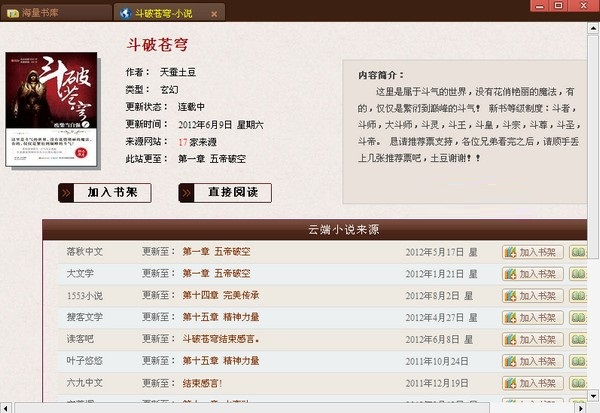Click the read icon in 叶子悠悠 row
The height and width of the screenshot is (413, 600).
tap(578, 361)
